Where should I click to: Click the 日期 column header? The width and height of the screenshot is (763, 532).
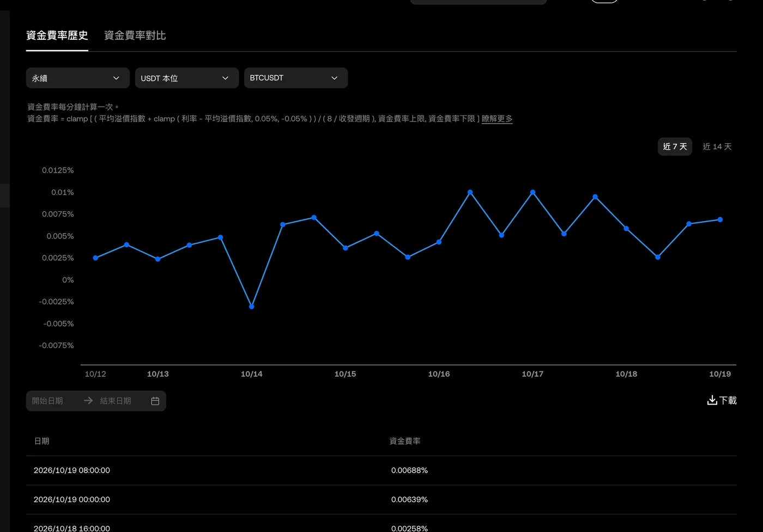tap(41, 441)
